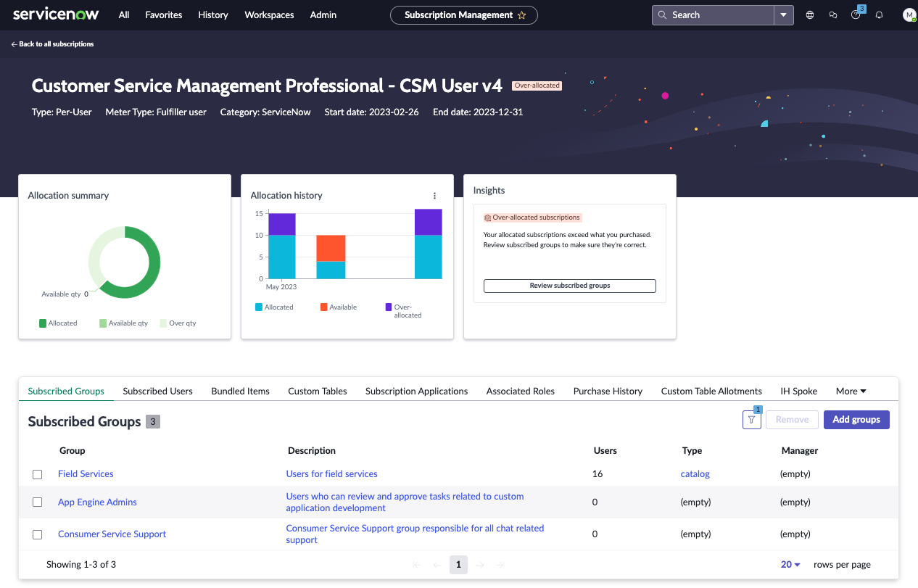
Task: Click the Remove button
Action: (x=792, y=419)
